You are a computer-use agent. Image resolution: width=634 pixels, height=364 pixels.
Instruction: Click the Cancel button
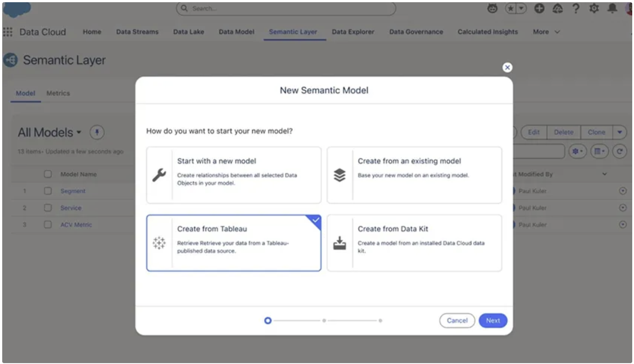point(457,321)
